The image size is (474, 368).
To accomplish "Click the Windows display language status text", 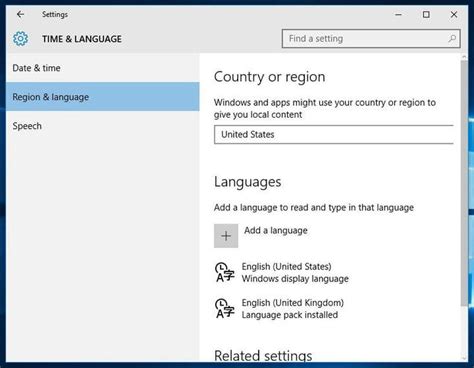I will point(295,279).
